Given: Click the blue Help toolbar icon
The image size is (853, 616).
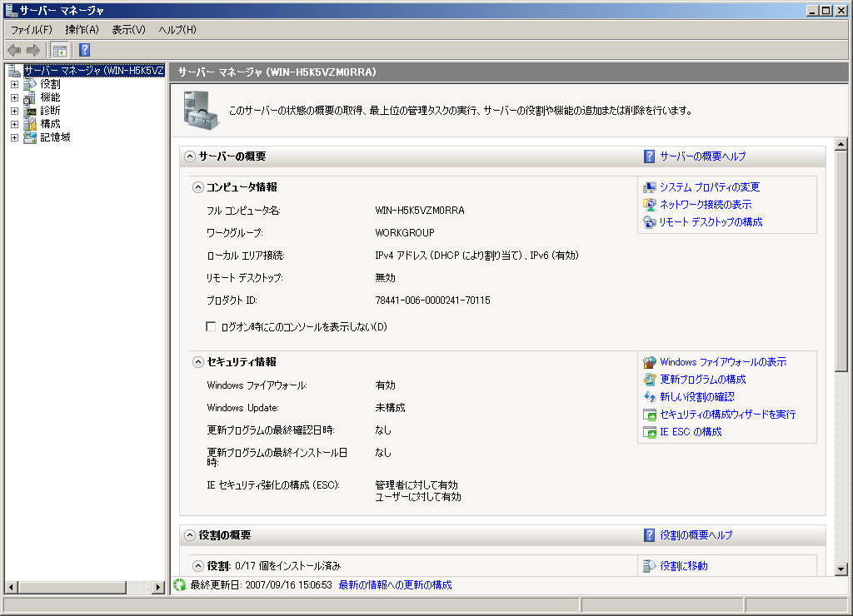Looking at the screenshot, I should [x=84, y=50].
